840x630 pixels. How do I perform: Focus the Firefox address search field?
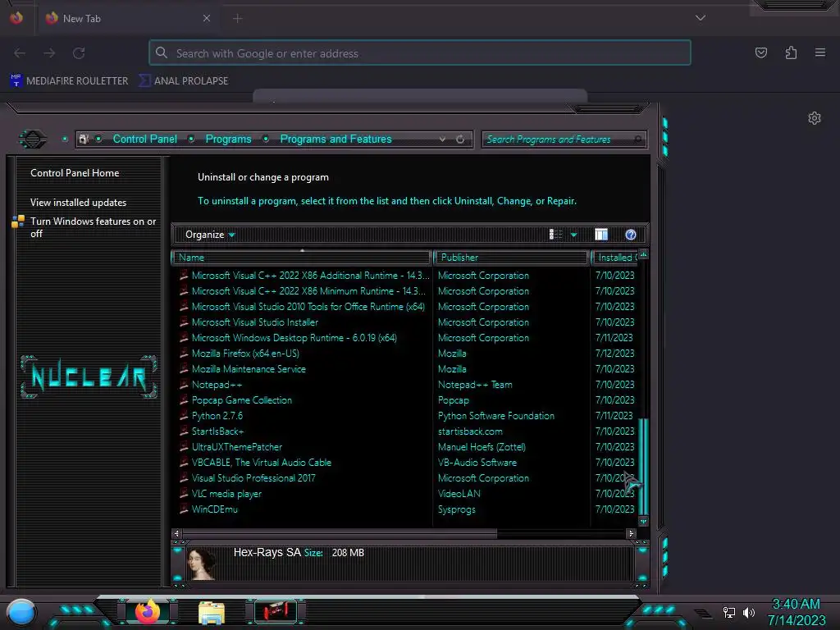pos(420,53)
